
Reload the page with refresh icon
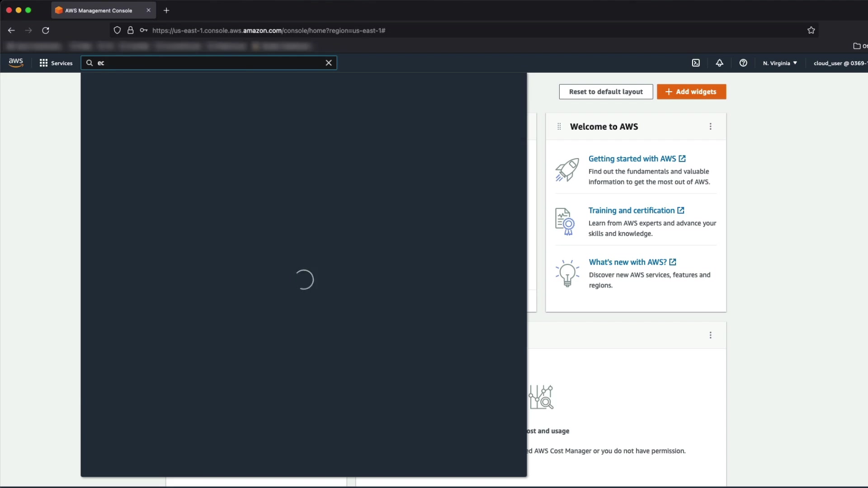[46, 30]
